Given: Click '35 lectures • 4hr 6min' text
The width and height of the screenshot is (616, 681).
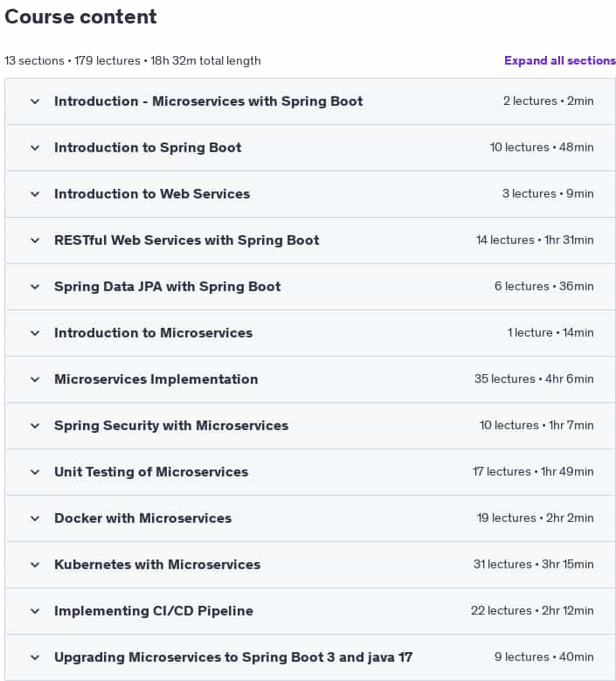Looking at the screenshot, I should pos(534,379).
